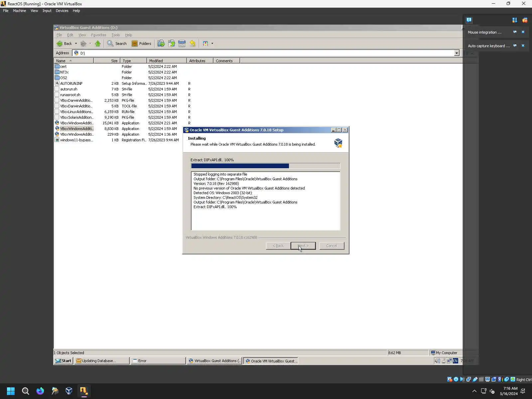
Task: Click the VirtualBox hard disk status icon
Action: coord(450,379)
